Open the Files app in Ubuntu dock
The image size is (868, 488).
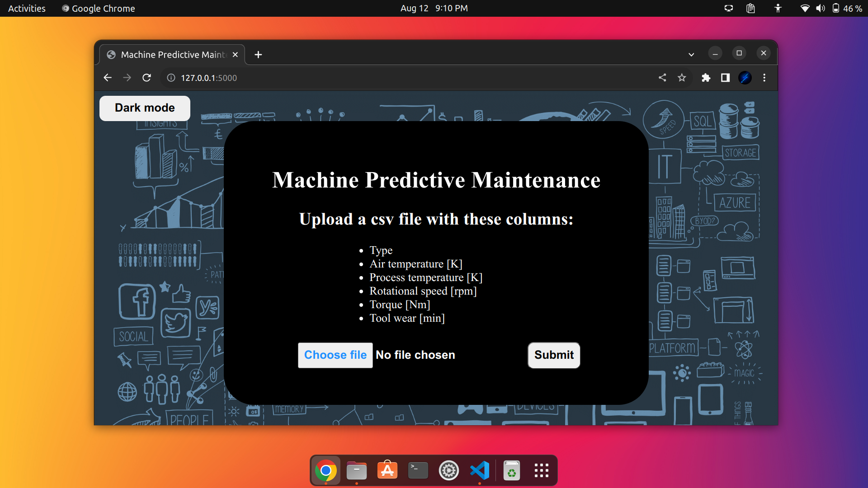pyautogui.click(x=357, y=470)
